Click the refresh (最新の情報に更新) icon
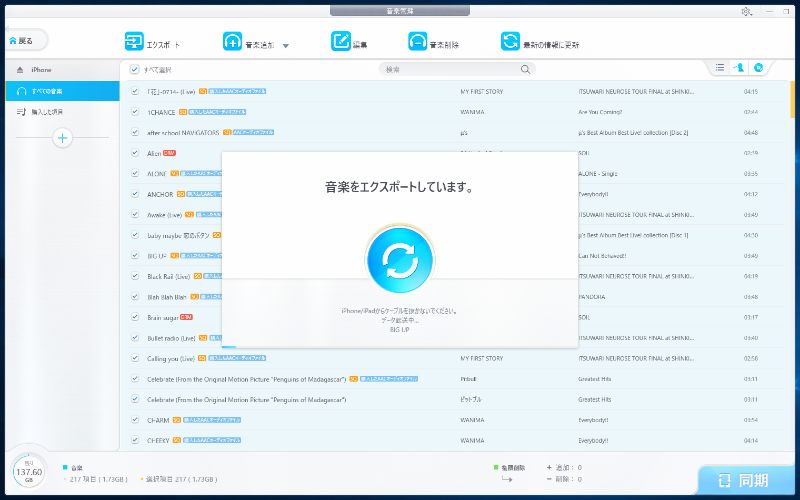Screen dimensions: 800x500 pos(510,41)
